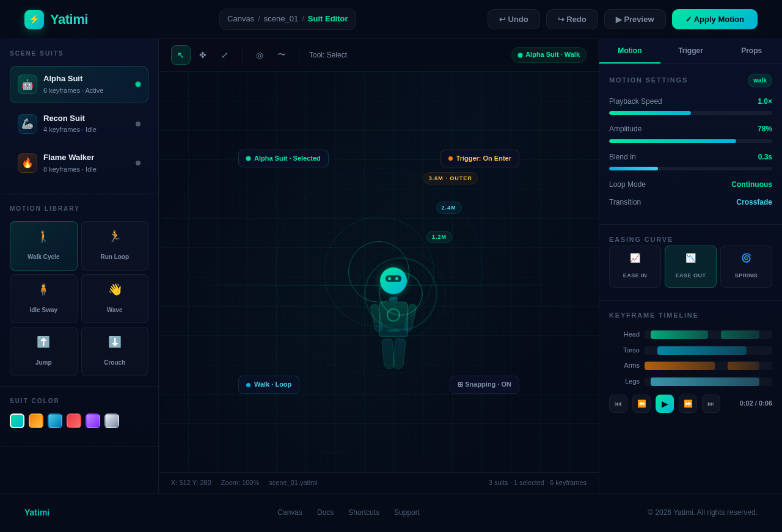782x532 pixels.
Task: Pick the purple suit color swatch
Action: (x=93, y=421)
